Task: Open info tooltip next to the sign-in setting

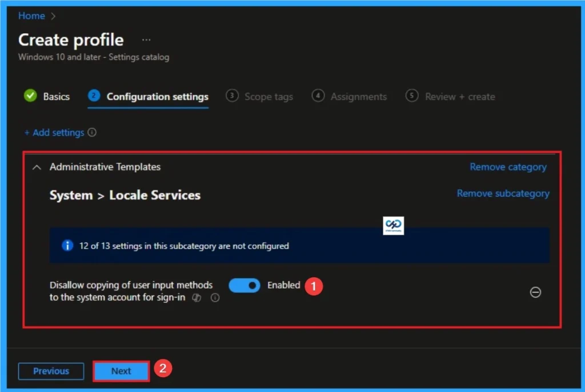Action: pyautogui.click(x=215, y=298)
